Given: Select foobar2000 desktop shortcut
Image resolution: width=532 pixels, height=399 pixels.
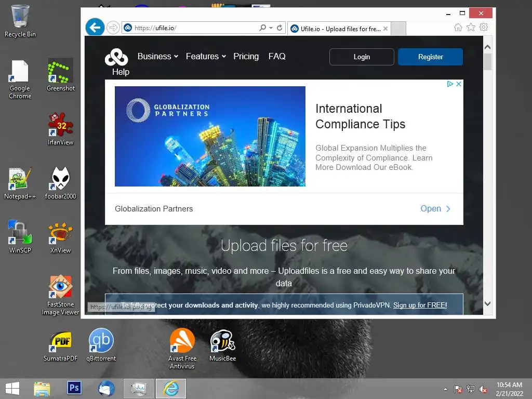Looking at the screenshot, I should tap(60, 183).
